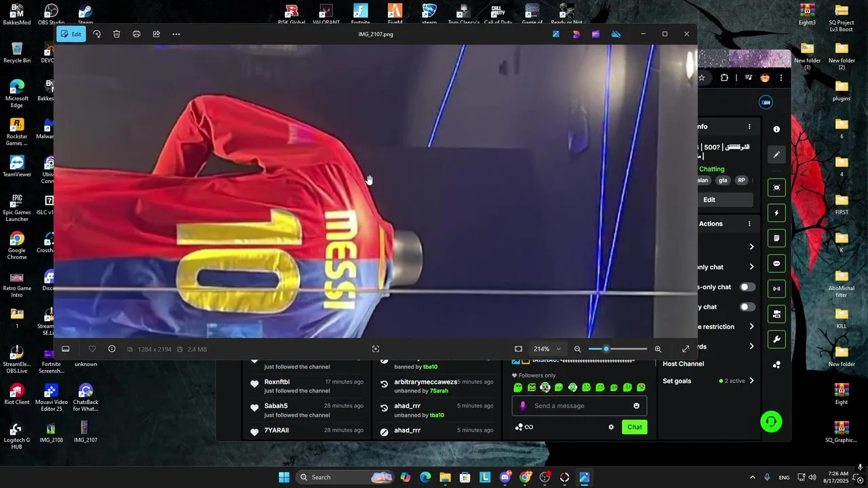Click the chat bubble icon in Kick sidebar
Screen dimensions: 868x488
click(776, 264)
